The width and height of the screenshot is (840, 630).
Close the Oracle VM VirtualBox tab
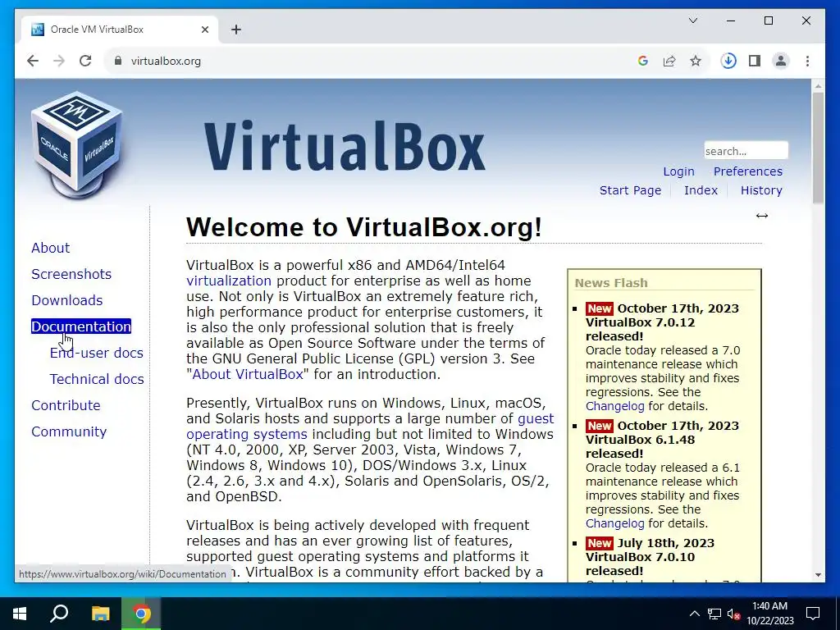pos(204,30)
